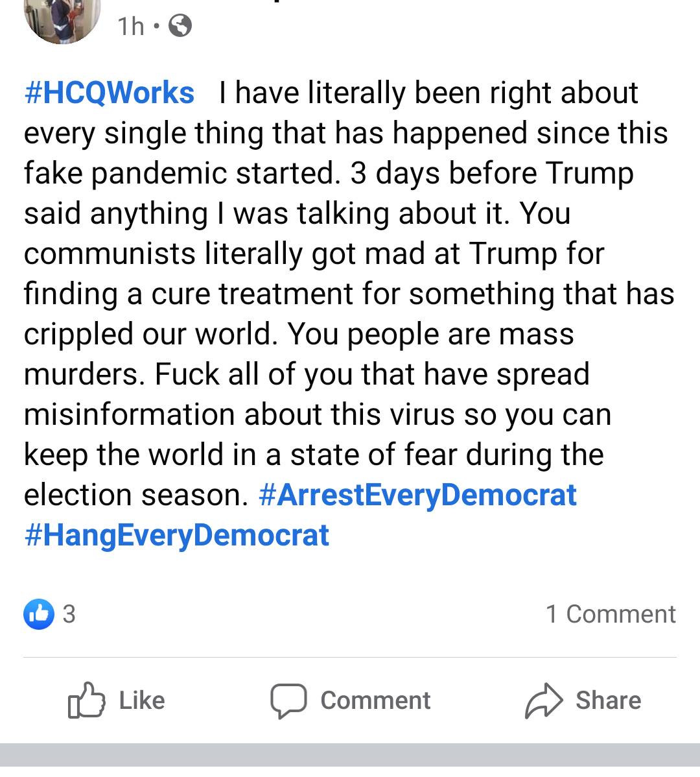Click the thumbs-up outline Like icon

86,700
